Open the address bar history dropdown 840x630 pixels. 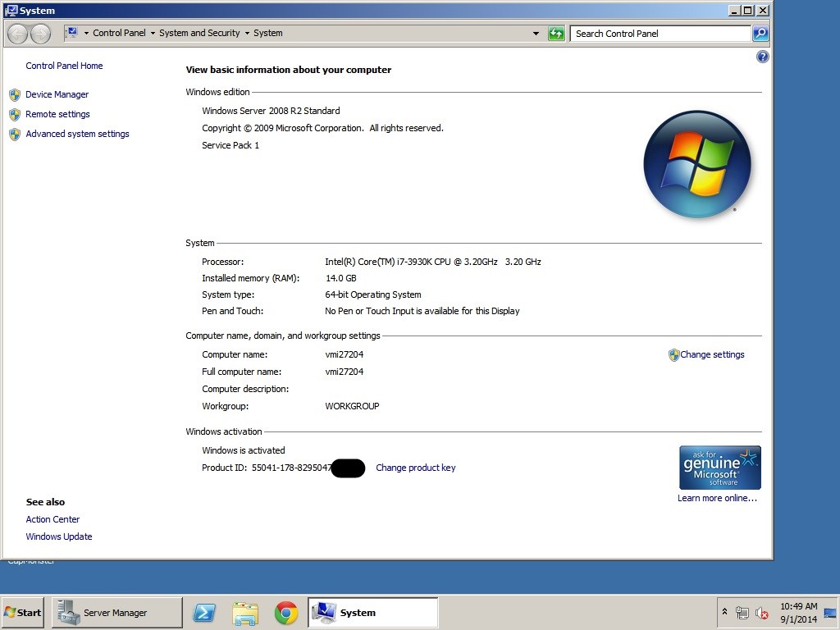click(536, 34)
